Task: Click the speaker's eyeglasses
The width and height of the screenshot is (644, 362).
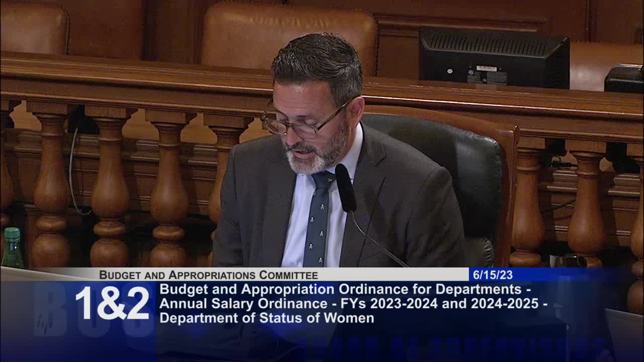Action: point(297,121)
